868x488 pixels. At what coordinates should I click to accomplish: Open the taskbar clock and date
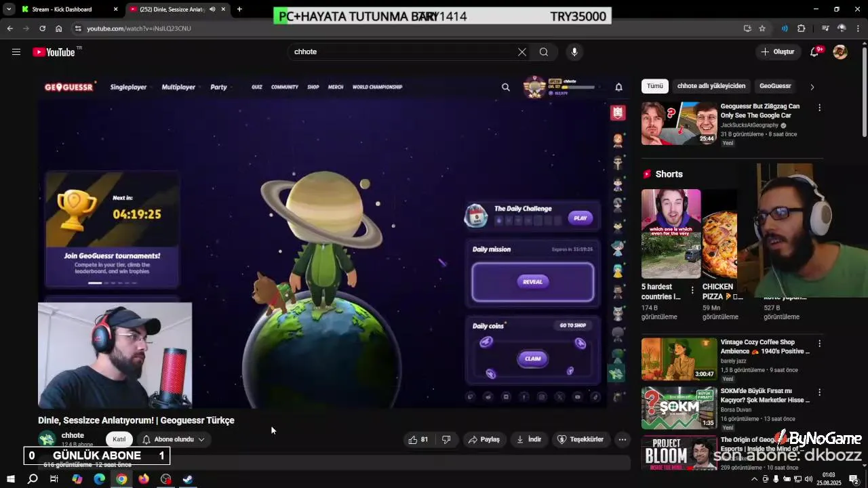(829, 479)
